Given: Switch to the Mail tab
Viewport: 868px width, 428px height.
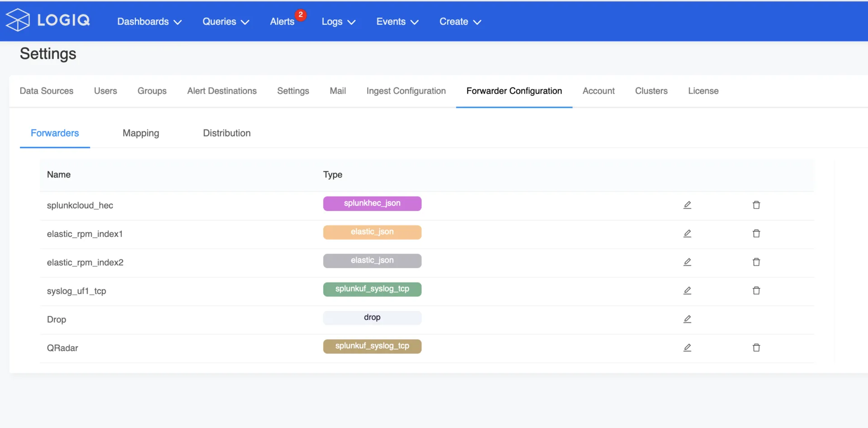Looking at the screenshot, I should click(x=338, y=91).
